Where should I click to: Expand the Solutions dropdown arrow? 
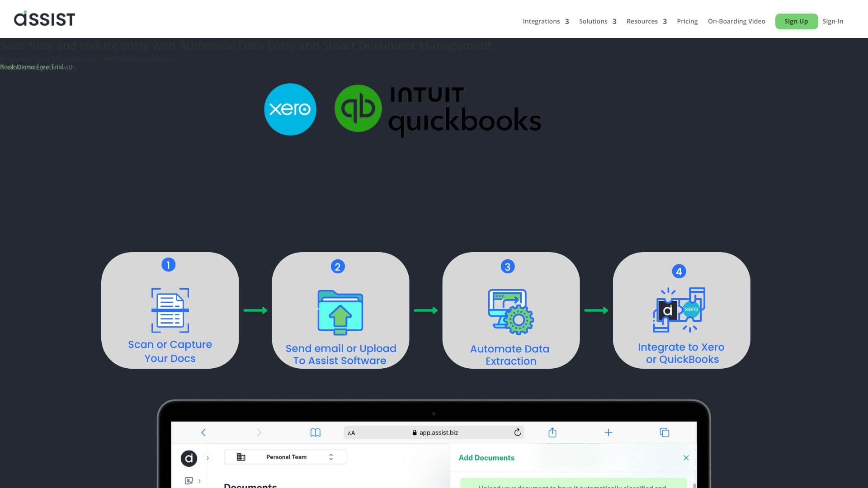pos(614,22)
